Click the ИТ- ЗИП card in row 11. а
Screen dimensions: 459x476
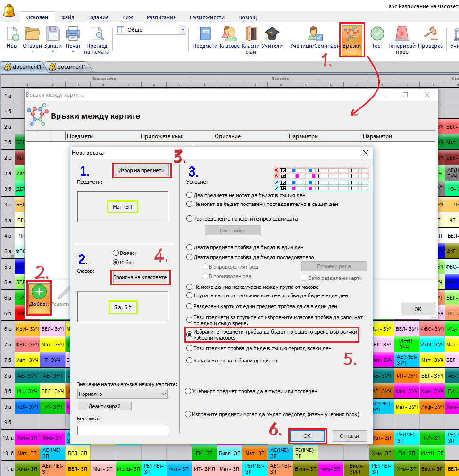click(204, 469)
